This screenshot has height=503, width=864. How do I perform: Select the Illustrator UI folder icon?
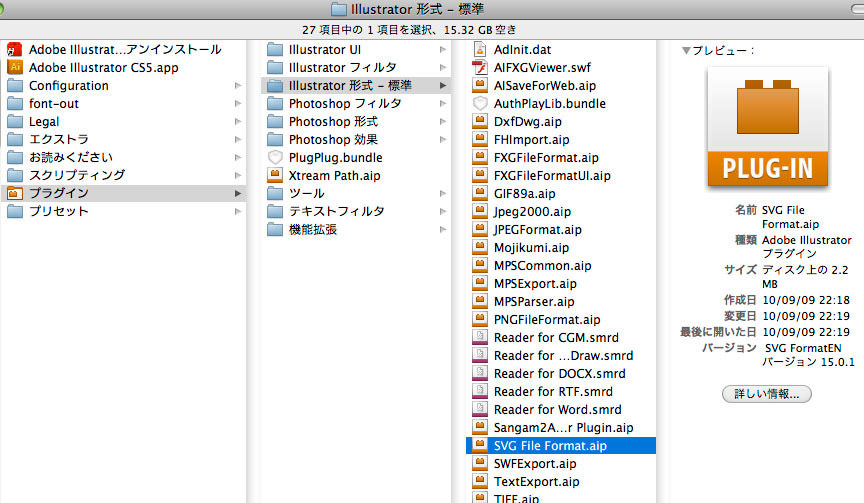pos(274,50)
